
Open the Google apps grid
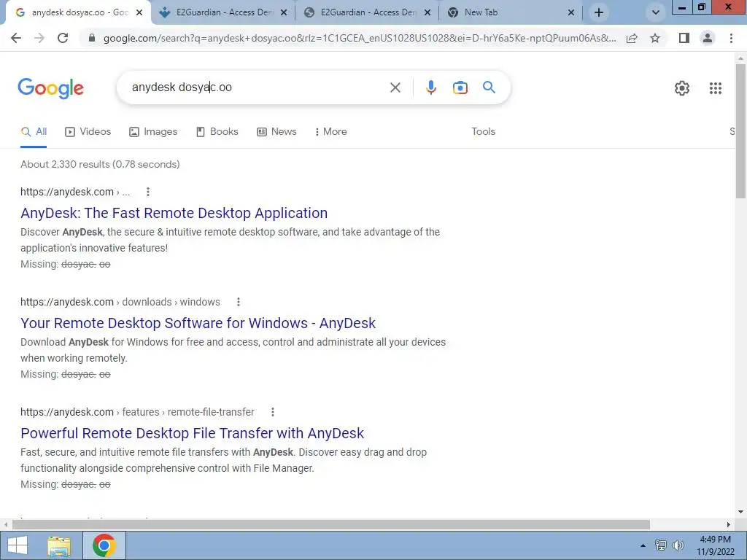[715, 88]
